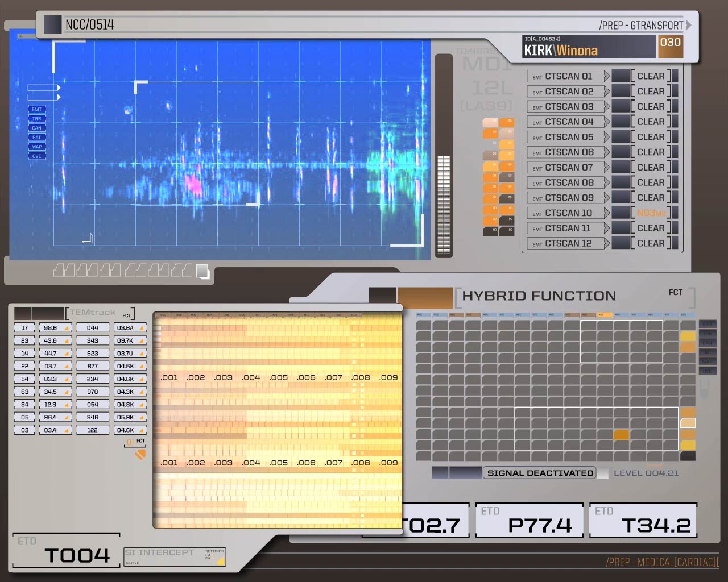Select the CAN tab in blue scan panel
Screen dimensions: 728x582
(36, 128)
